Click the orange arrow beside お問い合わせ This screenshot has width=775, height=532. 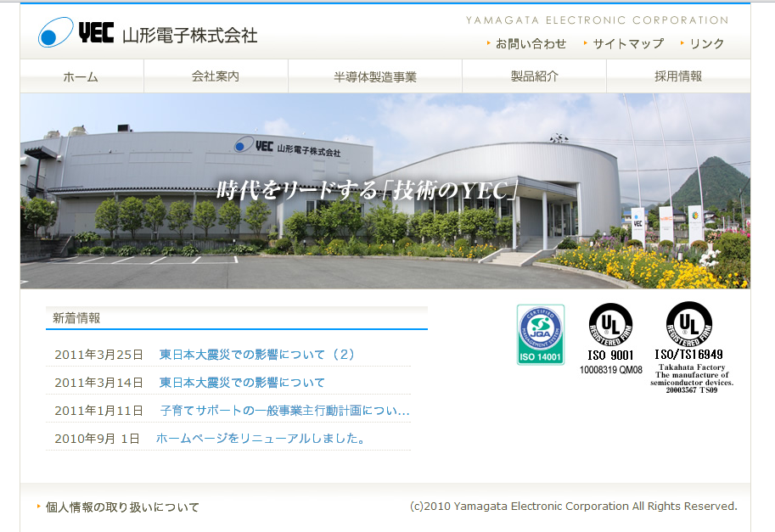[489, 43]
